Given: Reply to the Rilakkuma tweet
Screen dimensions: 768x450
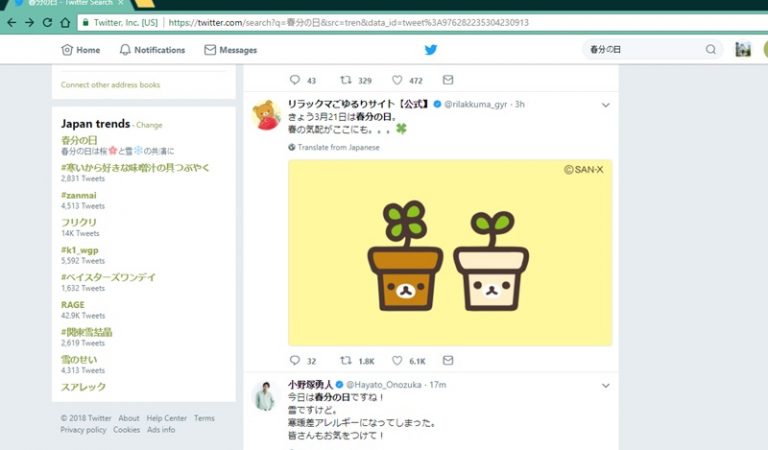Looking at the screenshot, I should tap(295, 360).
